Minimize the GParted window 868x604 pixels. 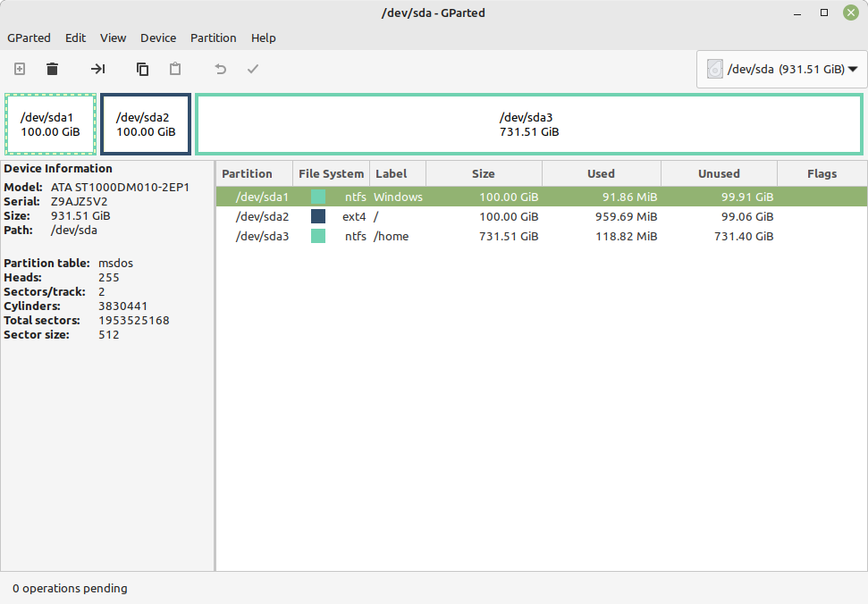(x=797, y=13)
